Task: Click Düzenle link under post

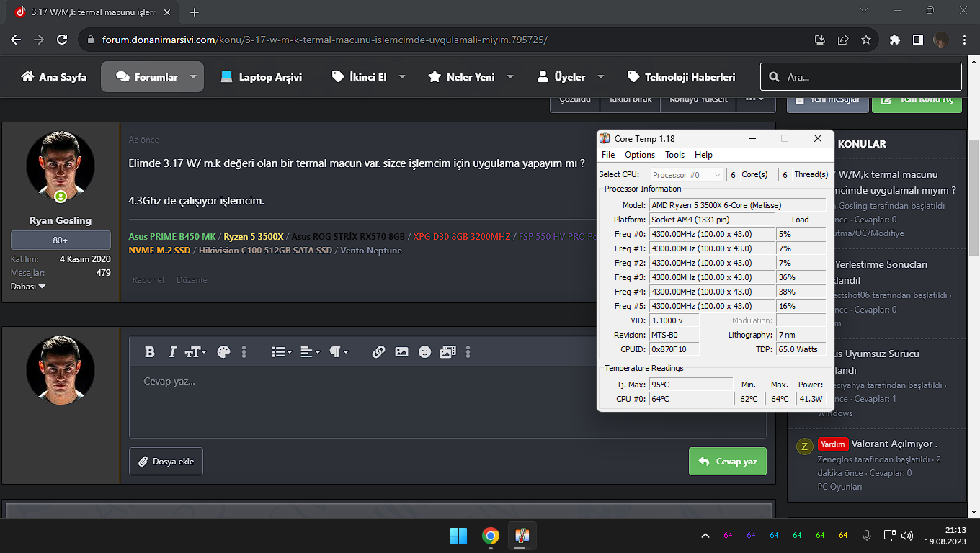Action: click(192, 280)
